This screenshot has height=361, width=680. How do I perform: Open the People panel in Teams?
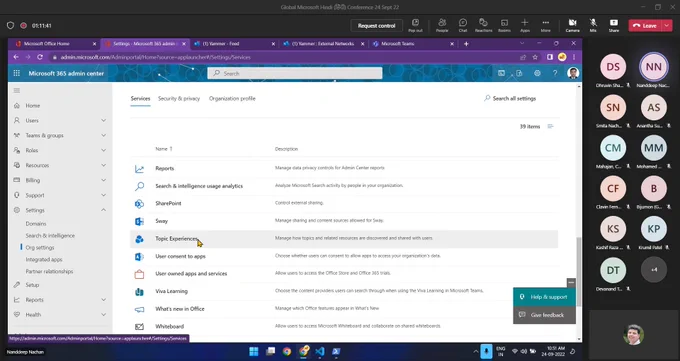[442, 25]
